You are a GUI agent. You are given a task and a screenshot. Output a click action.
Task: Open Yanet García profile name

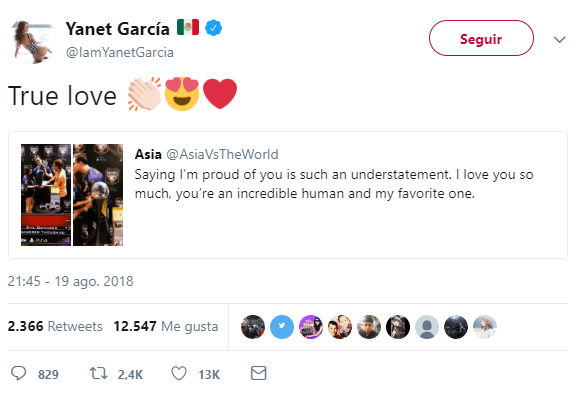click(x=118, y=29)
